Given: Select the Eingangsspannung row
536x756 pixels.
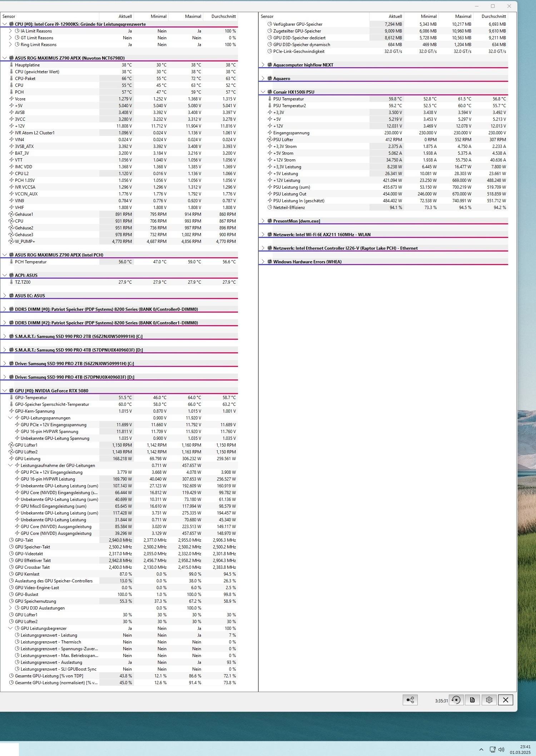Looking at the screenshot, I should coord(383,133).
